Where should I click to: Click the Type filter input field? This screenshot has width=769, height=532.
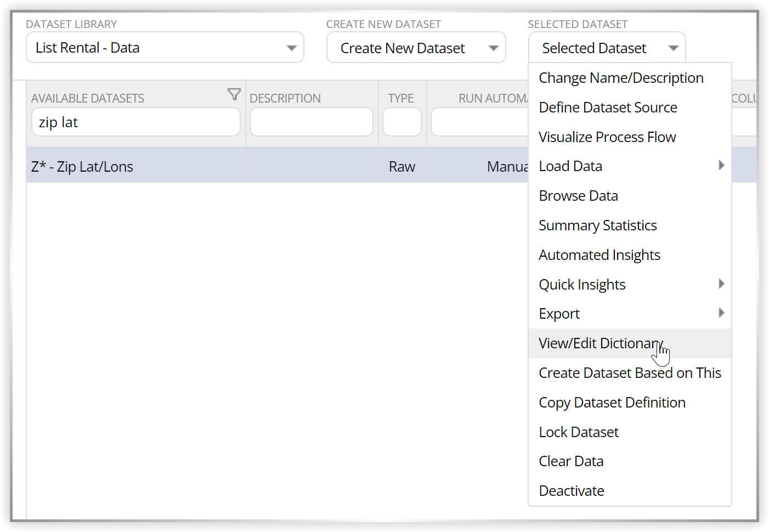point(402,122)
